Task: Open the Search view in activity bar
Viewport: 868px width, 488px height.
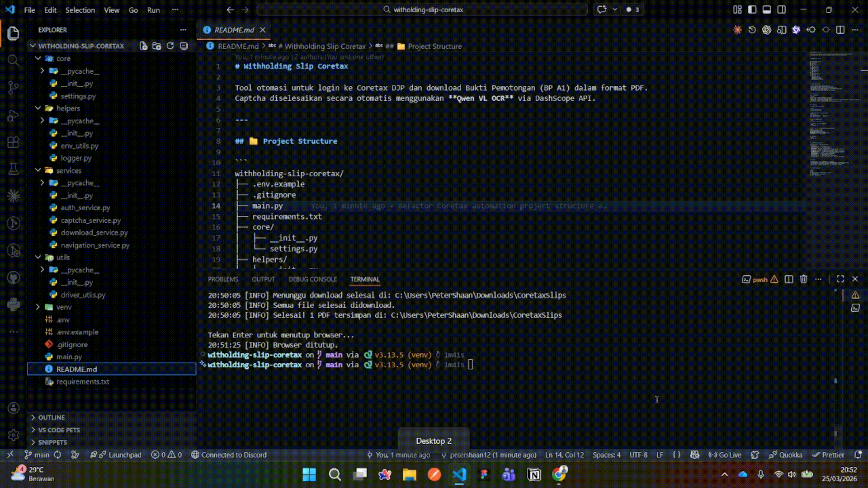Action: pos(14,60)
